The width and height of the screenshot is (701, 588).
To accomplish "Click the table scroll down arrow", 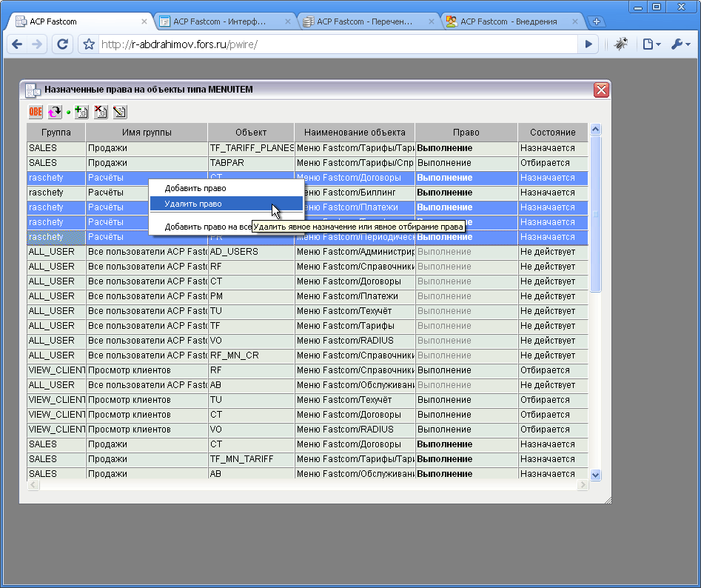I will 595,475.
